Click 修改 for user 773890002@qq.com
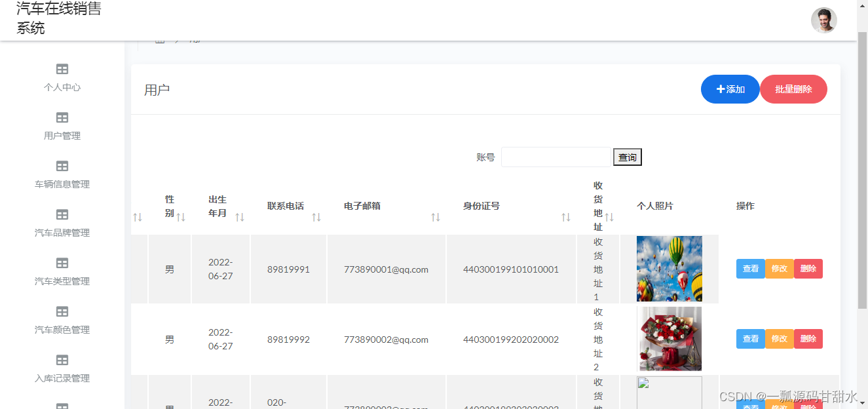The height and width of the screenshot is (409, 868). 780,339
